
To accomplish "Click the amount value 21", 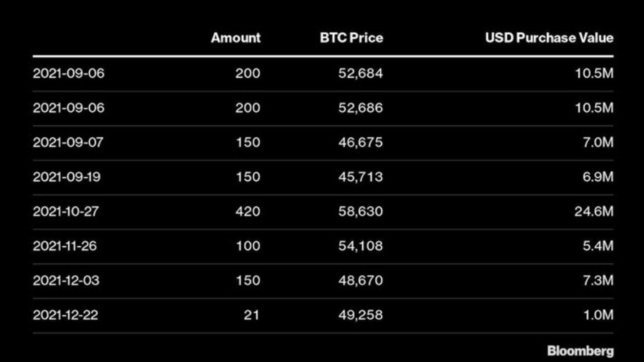I will tap(252, 315).
